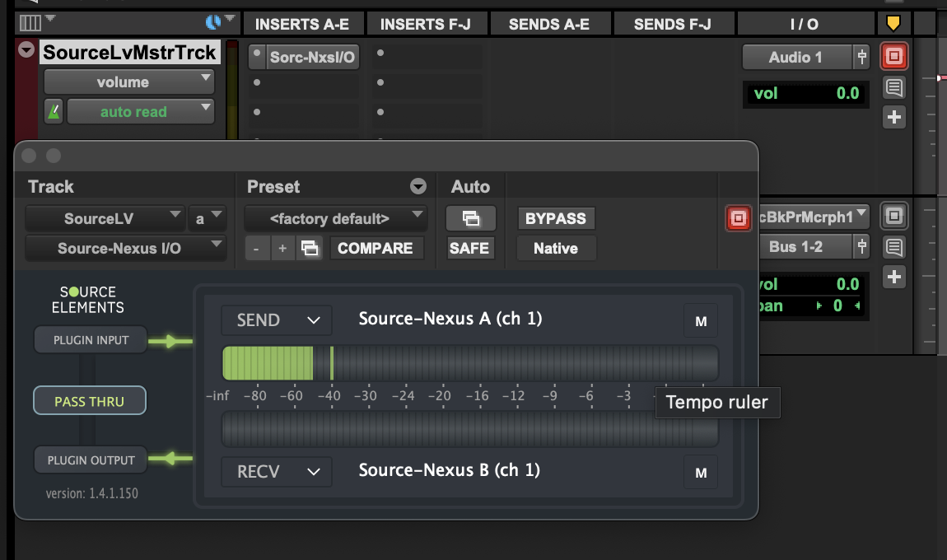This screenshot has width=947, height=560.
Task: Click the Source-Nexus A level meter bar
Action: coord(469,363)
